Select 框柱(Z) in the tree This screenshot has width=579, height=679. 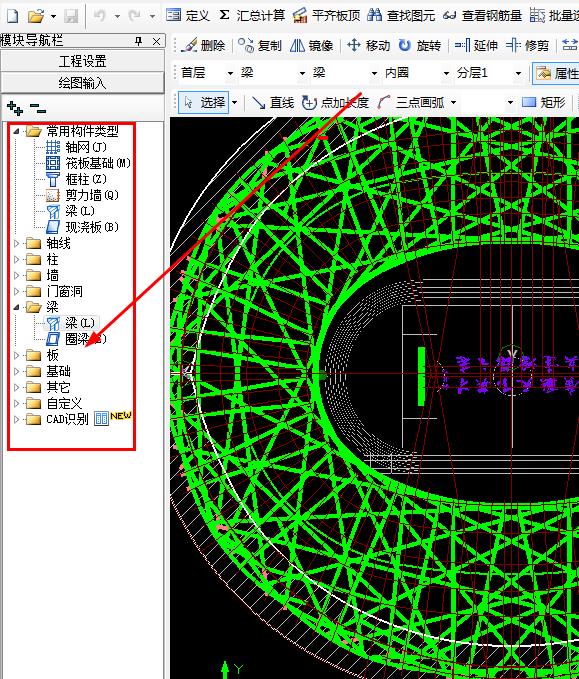(x=76, y=179)
